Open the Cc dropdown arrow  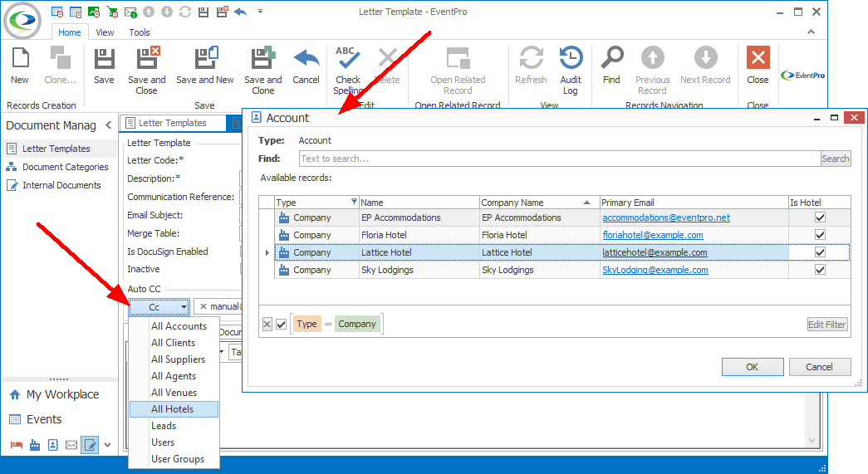pos(184,307)
